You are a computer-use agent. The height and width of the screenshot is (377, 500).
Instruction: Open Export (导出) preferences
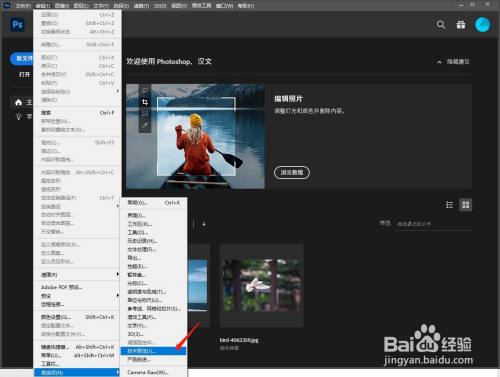tap(153, 258)
